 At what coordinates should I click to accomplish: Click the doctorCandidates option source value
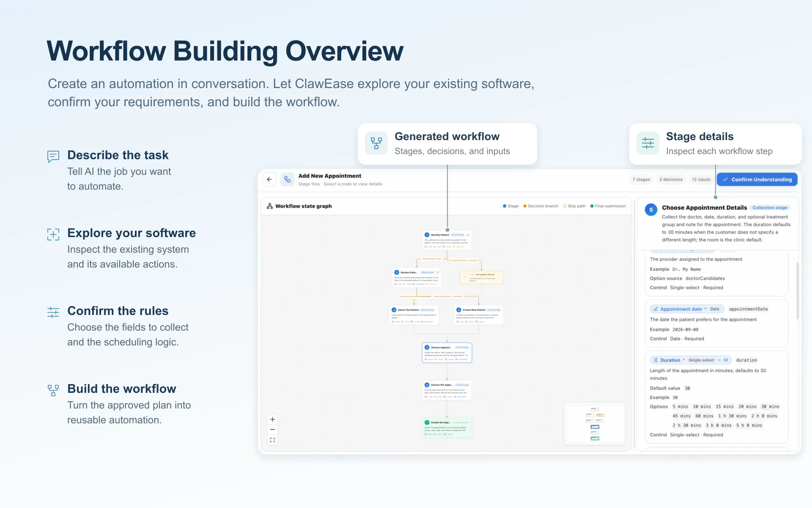coord(705,279)
